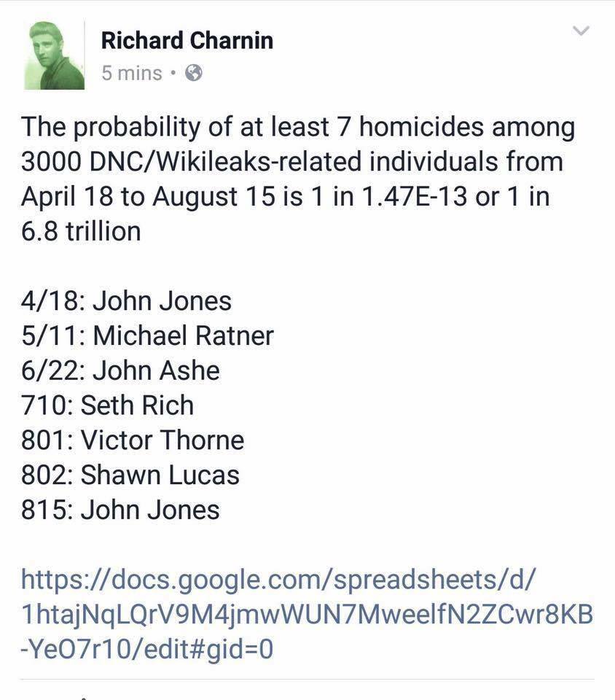Click the "6.8 trillion" text
Image resolution: width=615 pixels, height=700 pixels.
coord(81,231)
